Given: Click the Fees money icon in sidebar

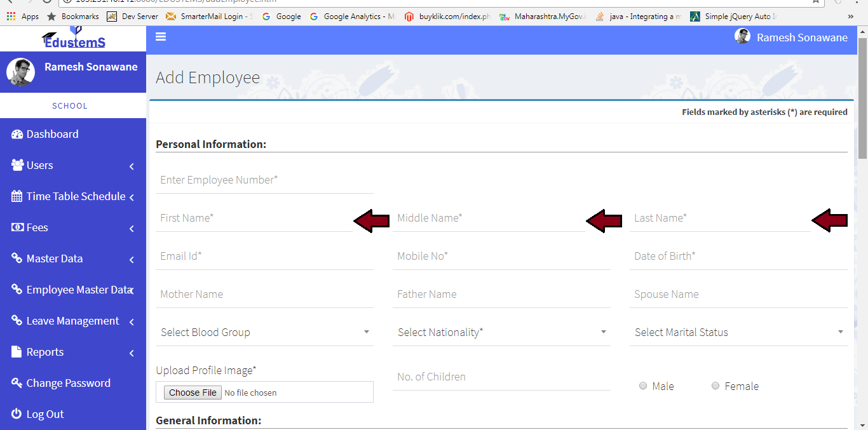Looking at the screenshot, I should pos(17,227).
